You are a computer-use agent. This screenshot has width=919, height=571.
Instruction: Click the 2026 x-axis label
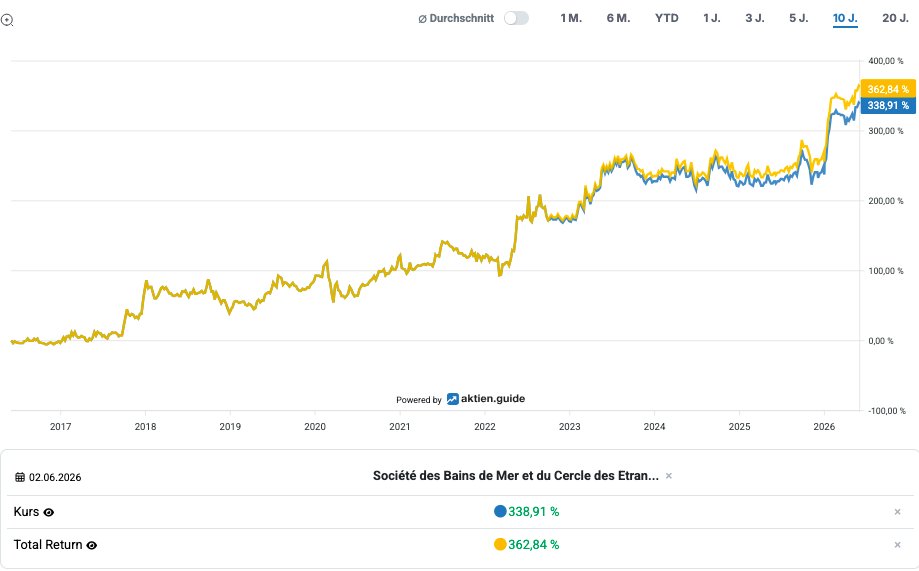(x=824, y=427)
